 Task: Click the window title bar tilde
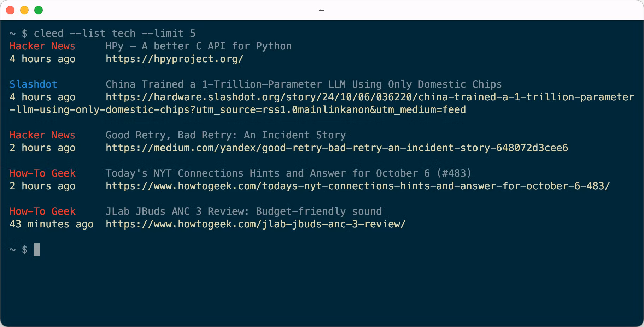tap(321, 10)
